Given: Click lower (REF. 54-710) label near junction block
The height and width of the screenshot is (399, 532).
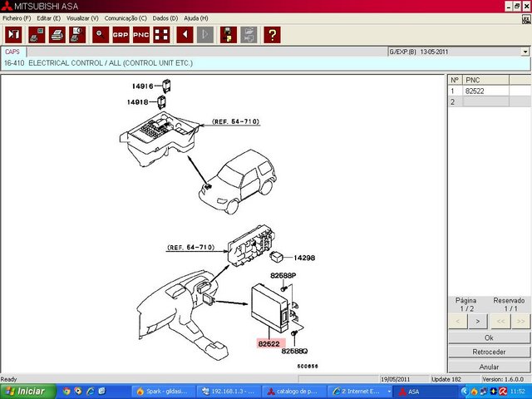Looking at the screenshot, I should [x=191, y=248].
